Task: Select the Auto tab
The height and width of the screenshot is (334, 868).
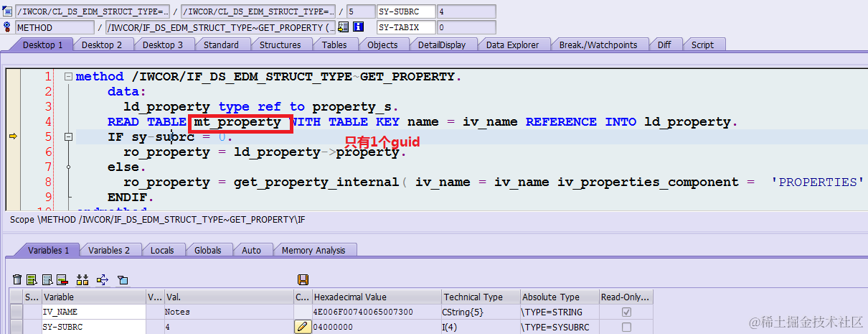Action: point(252,250)
